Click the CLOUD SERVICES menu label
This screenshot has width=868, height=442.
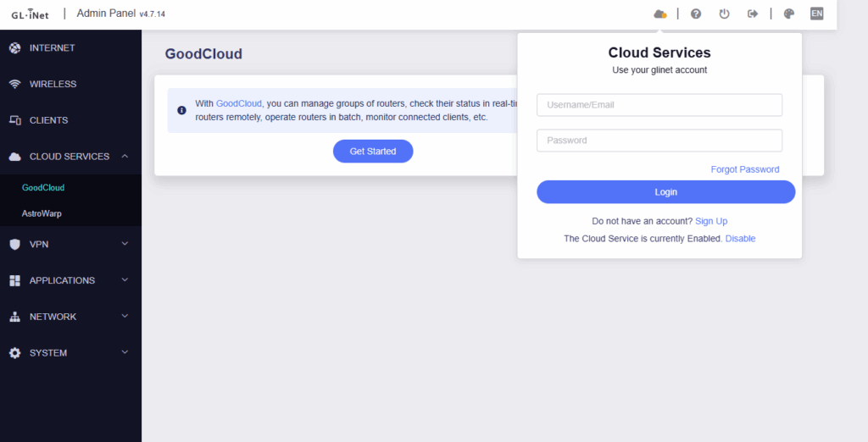(70, 157)
